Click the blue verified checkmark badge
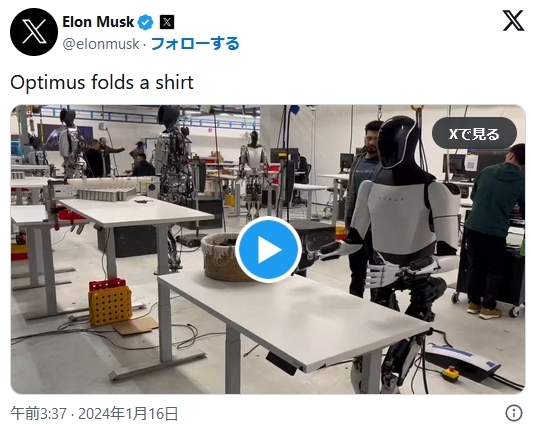This screenshot has width=533, height=430. (145, 22)
